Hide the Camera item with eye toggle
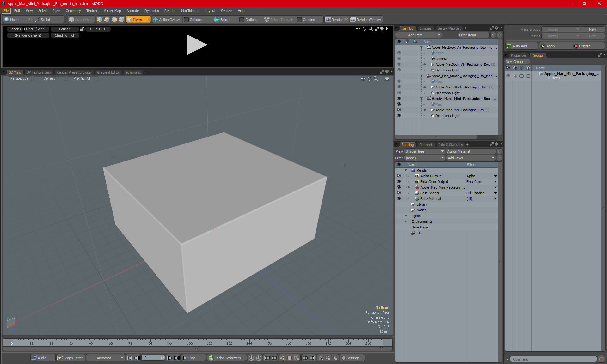The image size is (607, 364). 399,59
